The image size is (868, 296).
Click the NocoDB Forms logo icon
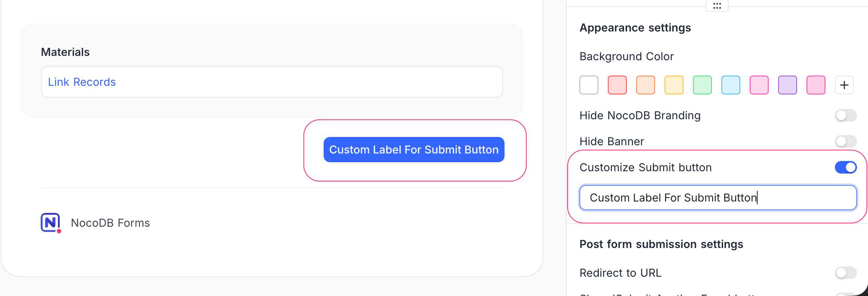coord(50,223)
